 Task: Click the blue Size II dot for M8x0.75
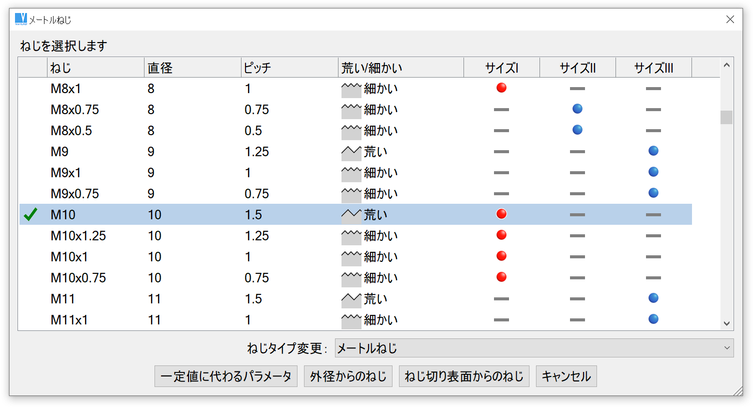coord(577,109)
